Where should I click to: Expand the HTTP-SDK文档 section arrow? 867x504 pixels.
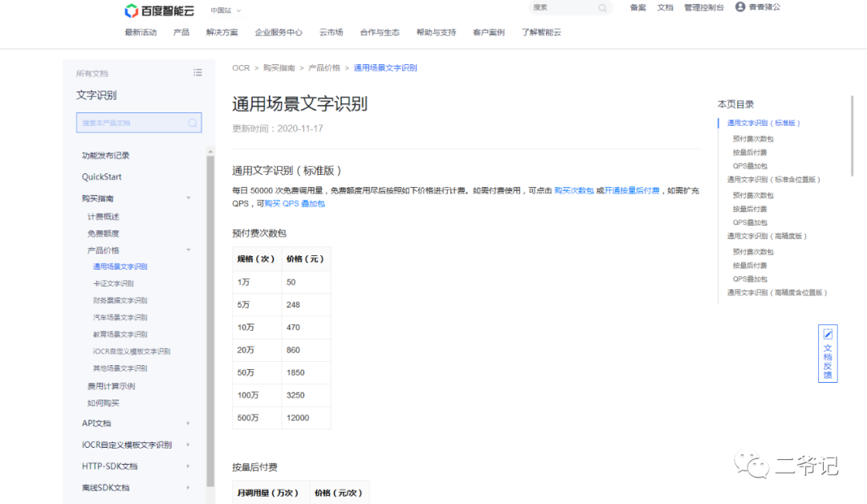(189, 465)
